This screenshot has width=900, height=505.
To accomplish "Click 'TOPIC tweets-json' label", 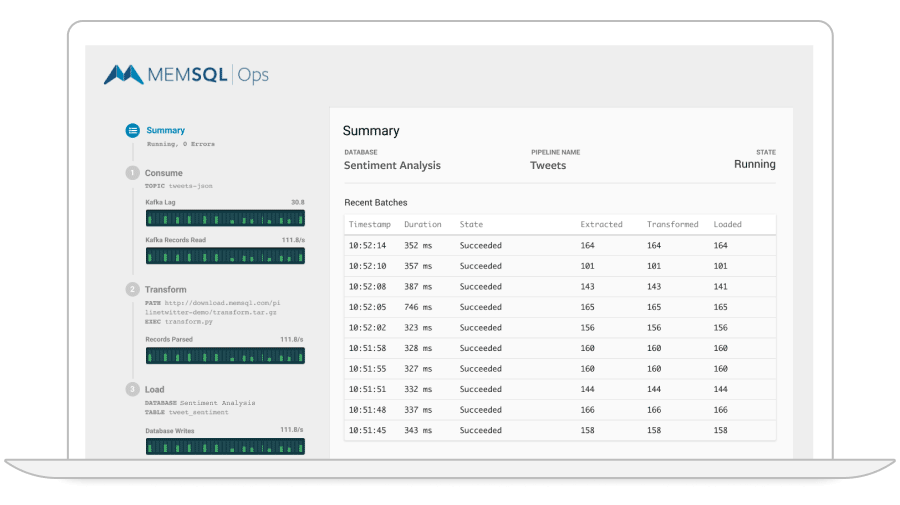I will [x=179, y=186].
